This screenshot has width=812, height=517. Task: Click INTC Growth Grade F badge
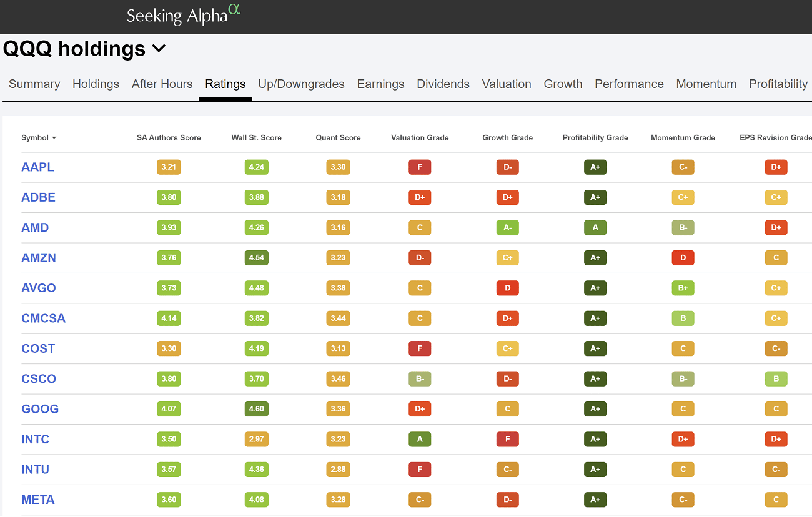pyautogui.click(x=508, y=439)
